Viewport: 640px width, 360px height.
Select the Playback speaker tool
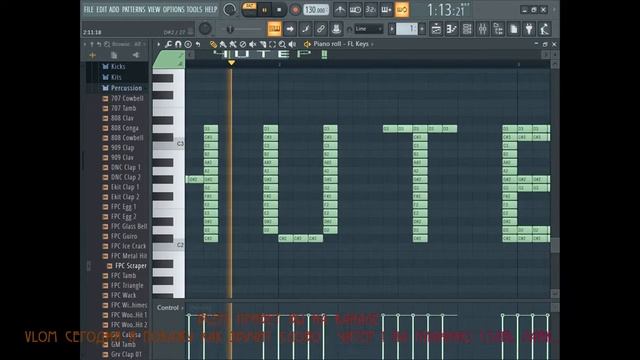click(292, 44)
